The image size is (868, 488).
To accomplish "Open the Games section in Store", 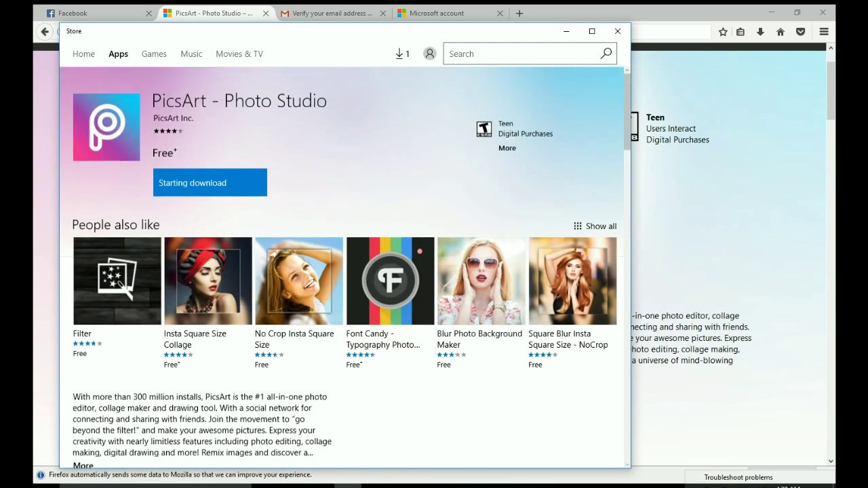I will pyautogui.click(x=154, y=54).
